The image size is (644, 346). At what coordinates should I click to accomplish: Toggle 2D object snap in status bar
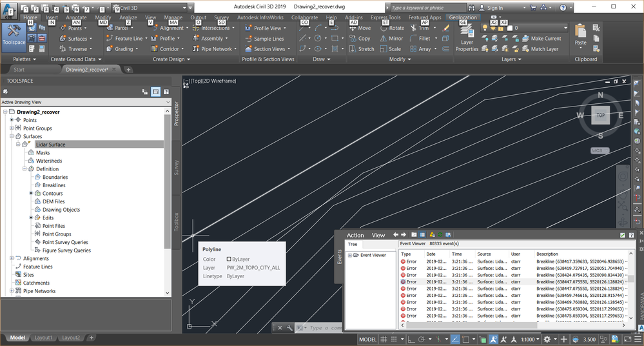[x=465, y=340]
